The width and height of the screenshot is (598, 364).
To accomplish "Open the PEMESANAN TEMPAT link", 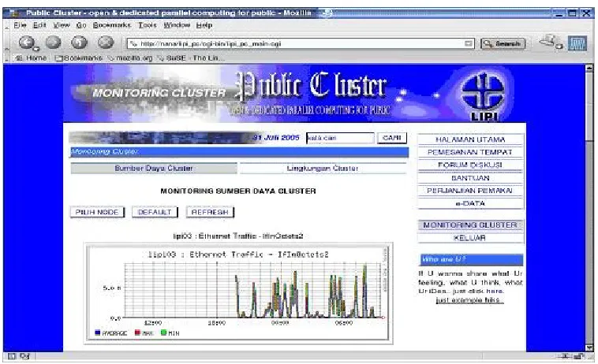I will click(471, 152).
